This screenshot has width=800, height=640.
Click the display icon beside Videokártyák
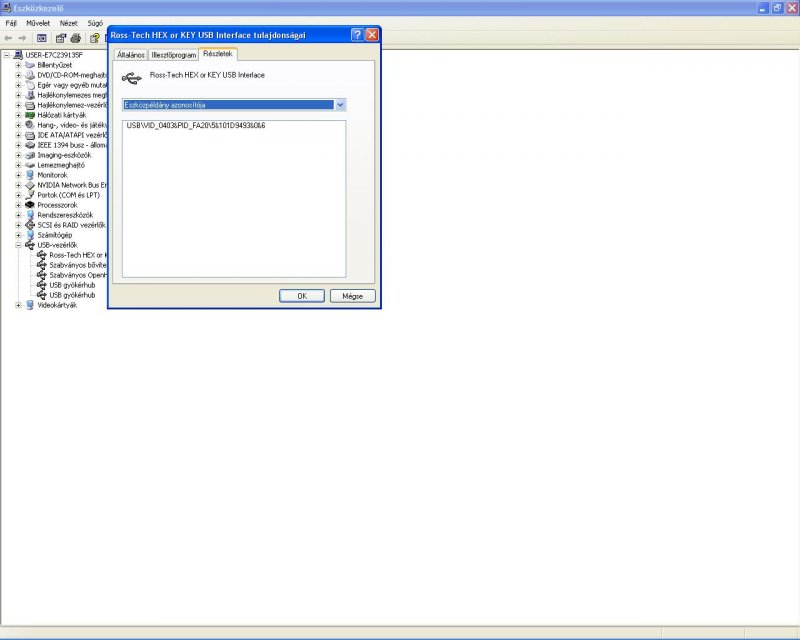click(x=30, y=305)
